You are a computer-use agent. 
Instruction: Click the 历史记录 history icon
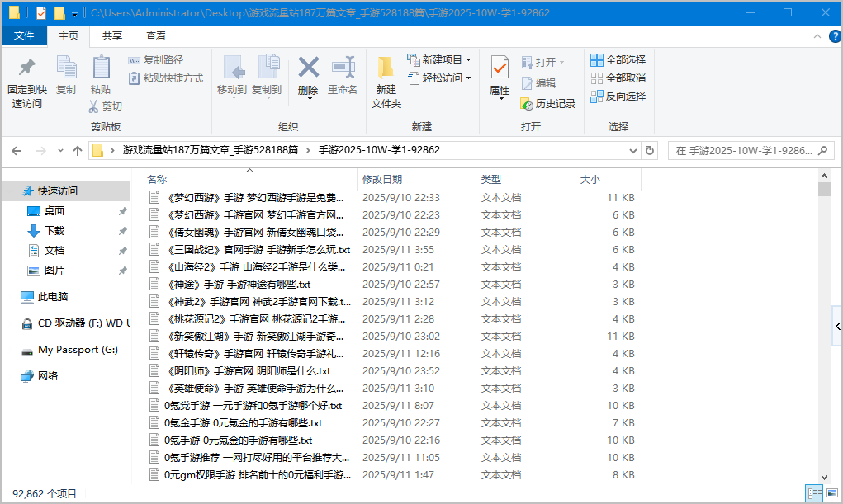pos(528,104)
